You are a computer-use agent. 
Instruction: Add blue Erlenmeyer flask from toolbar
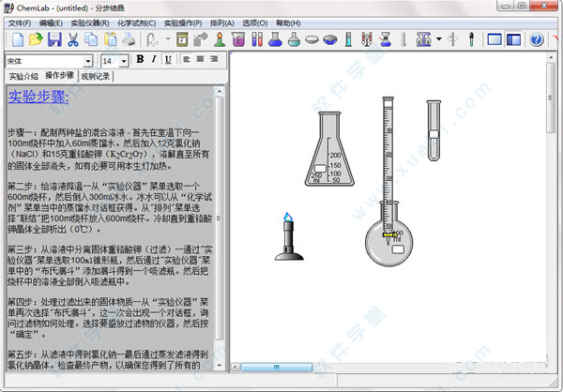point(275,39)
